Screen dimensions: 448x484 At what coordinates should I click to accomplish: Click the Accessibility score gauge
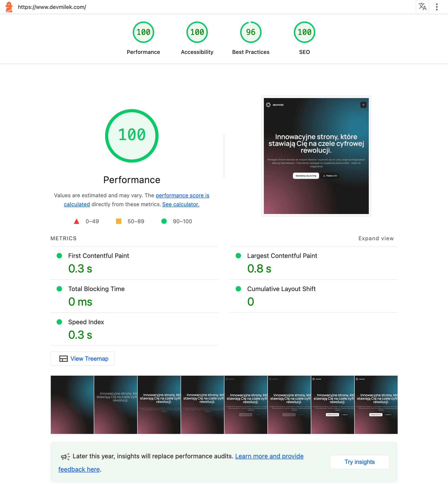point(197,32)
